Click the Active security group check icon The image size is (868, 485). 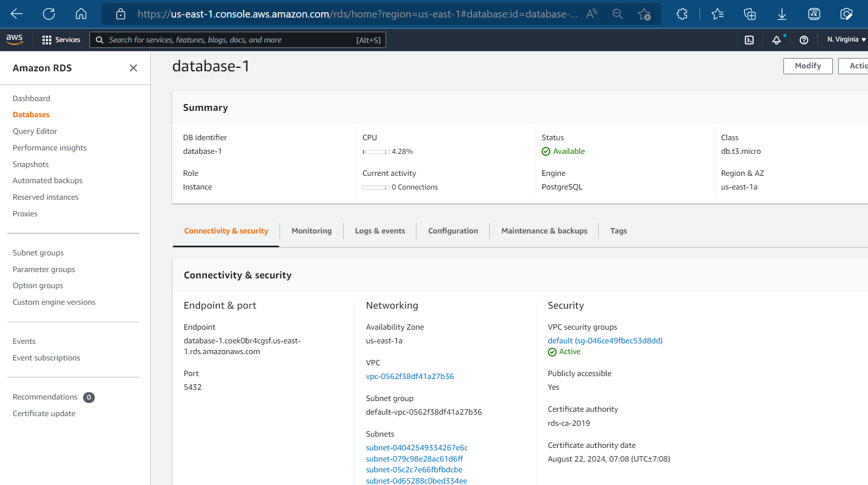click(552, 352)
